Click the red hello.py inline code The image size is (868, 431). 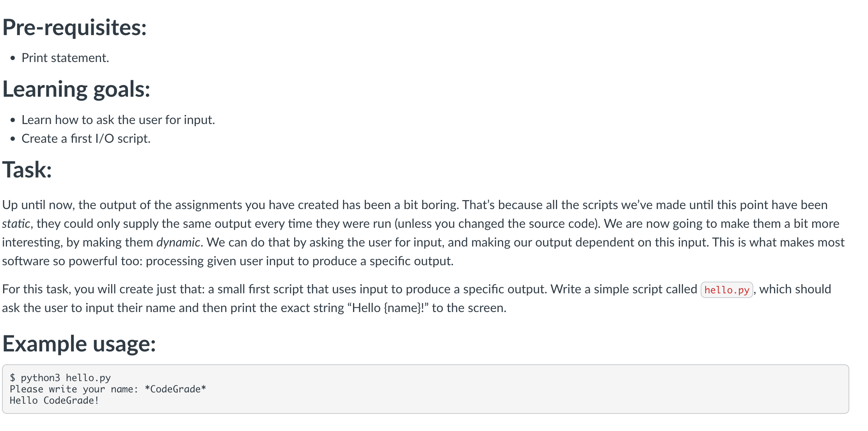pyautogui.click(x=727, y=290)
